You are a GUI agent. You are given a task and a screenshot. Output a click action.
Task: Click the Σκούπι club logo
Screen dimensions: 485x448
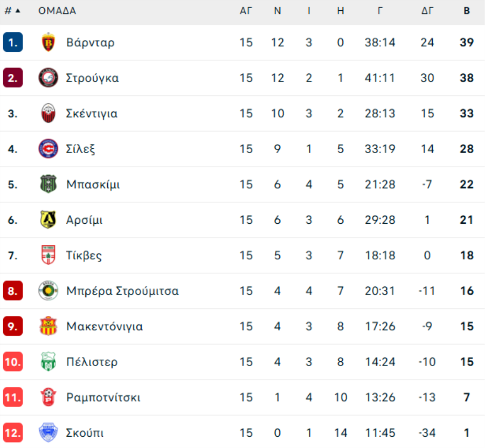pyautogui.click(x=48, y=433)
